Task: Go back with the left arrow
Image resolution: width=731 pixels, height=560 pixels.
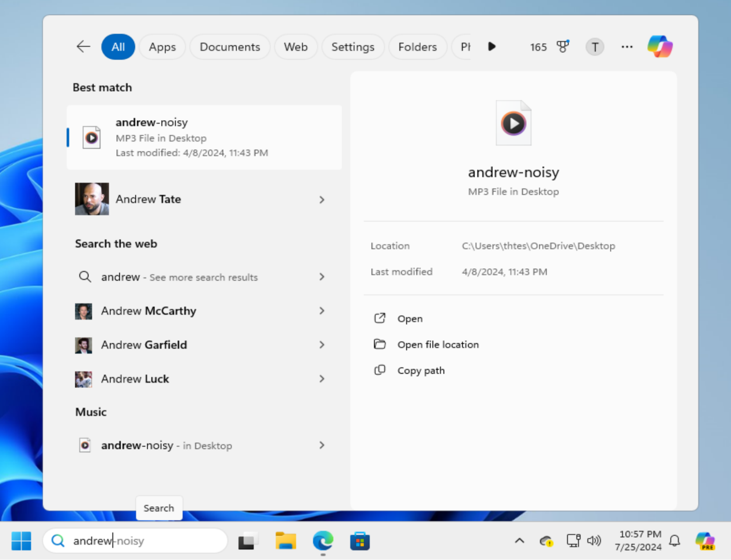Action: click(x=83, y=46)
